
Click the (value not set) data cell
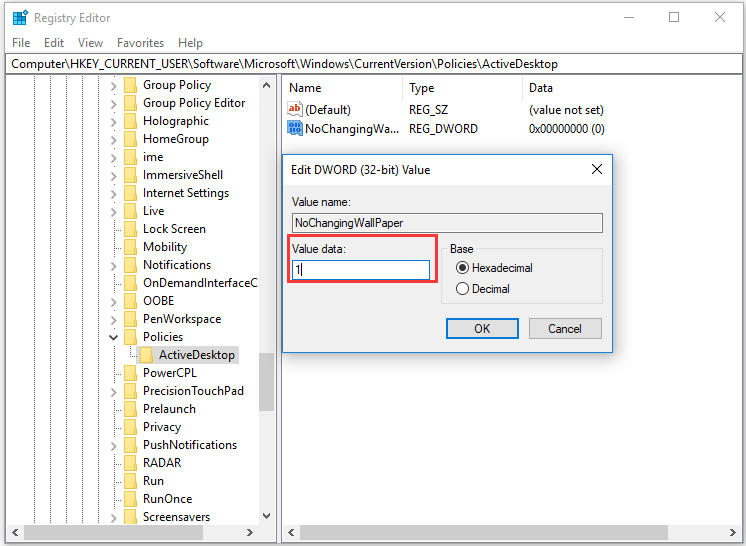pyautogui.click(x=566, y=110)
